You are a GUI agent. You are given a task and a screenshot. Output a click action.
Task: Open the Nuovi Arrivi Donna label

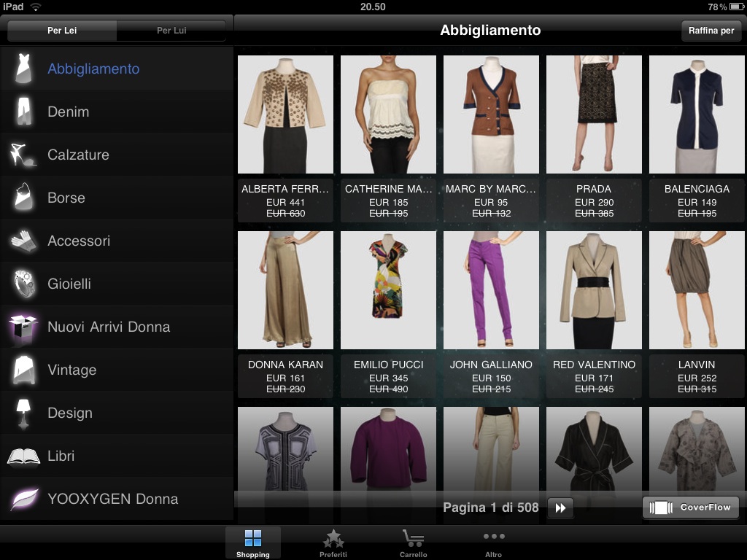tap(109, 327)
